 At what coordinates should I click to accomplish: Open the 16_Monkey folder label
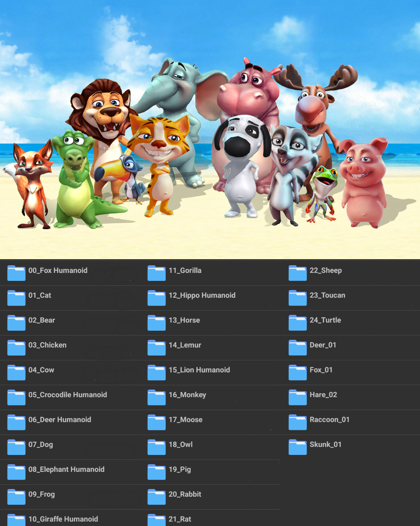188,395
